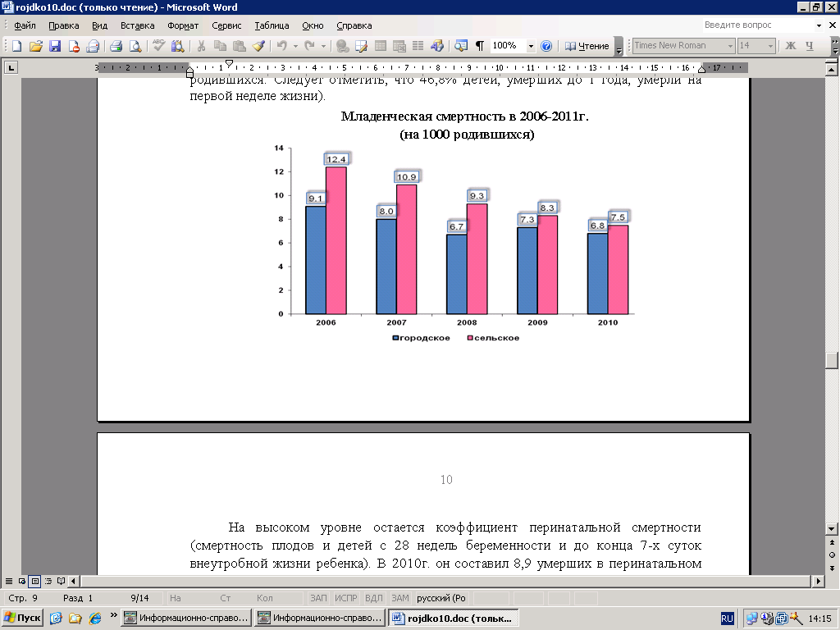Open the Ask a Question dropdown arrow
Image resolution: width=840 pixels, height=630 pixels.
819,25
